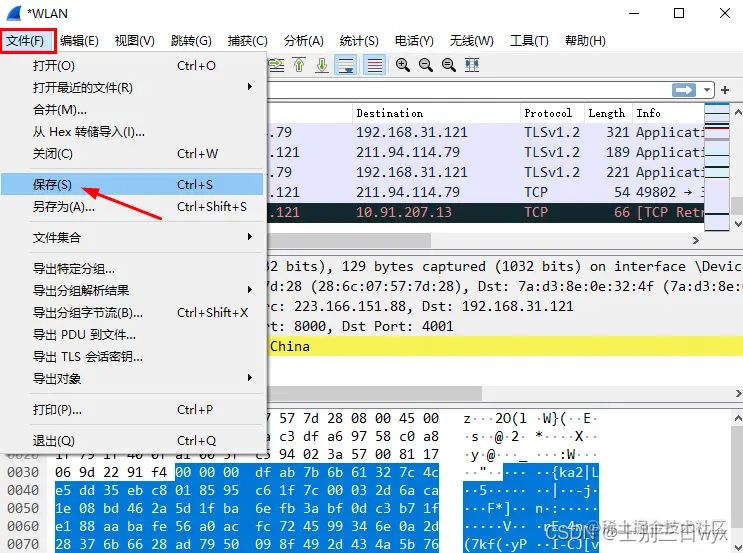743x553 pixels.
Task: Open the 电话(Y) menu
Action: pyautogui.click(x=414, y=41)
